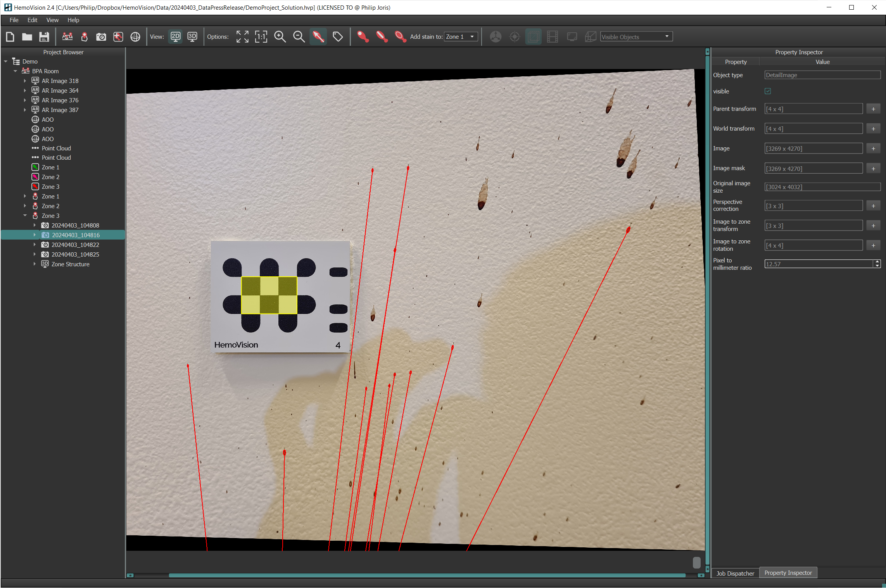The width and height of the screenshot is (886, 588).
Task: Click the film strip animation icon
Action: point(553,37)
